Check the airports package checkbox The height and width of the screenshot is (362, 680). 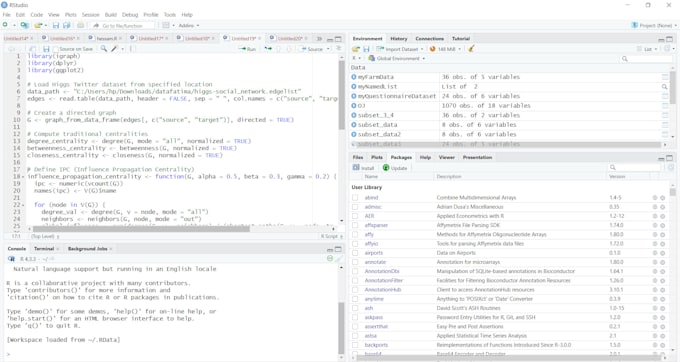pyautogui.click(x=355, y=253)
